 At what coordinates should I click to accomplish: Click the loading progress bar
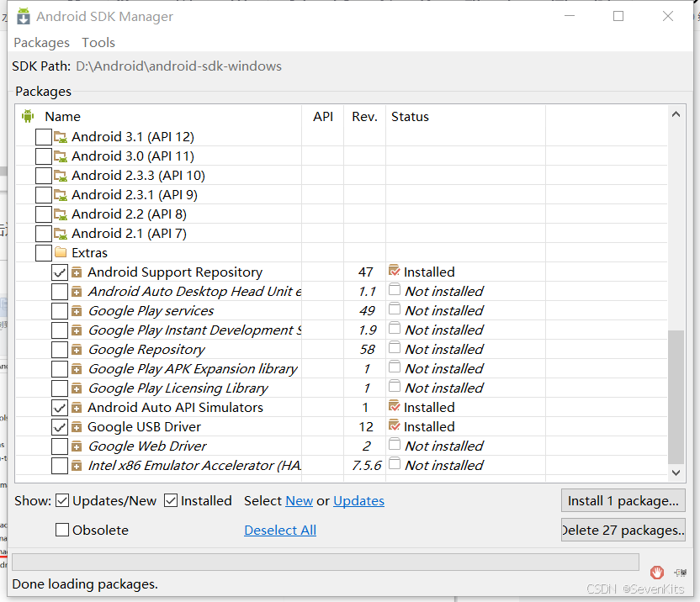[x=326, y=562]
